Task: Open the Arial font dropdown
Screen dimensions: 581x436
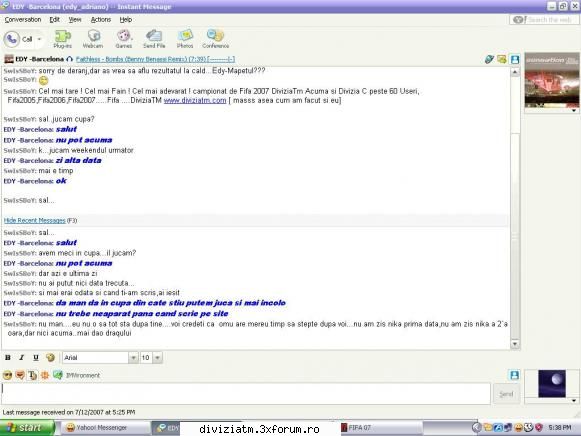Action: 133,357
